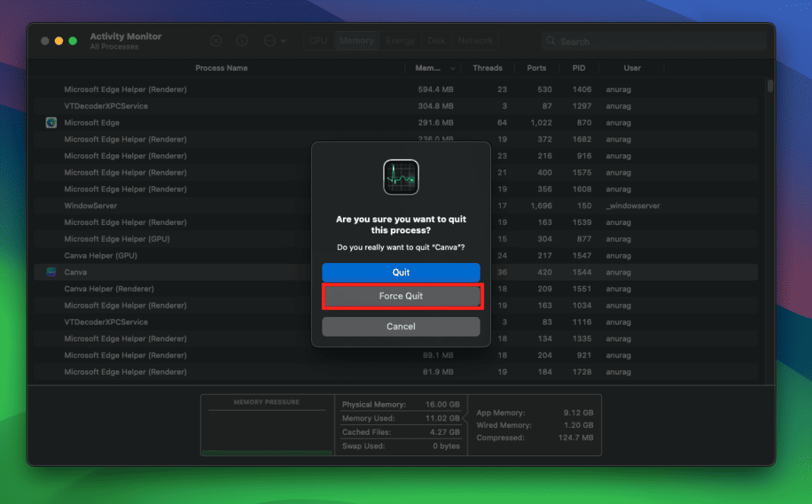Click the Microsoft Edge icon beside its process name
Image resolution: width=812 pixels, height=504 pixels.
click(50, 122)
